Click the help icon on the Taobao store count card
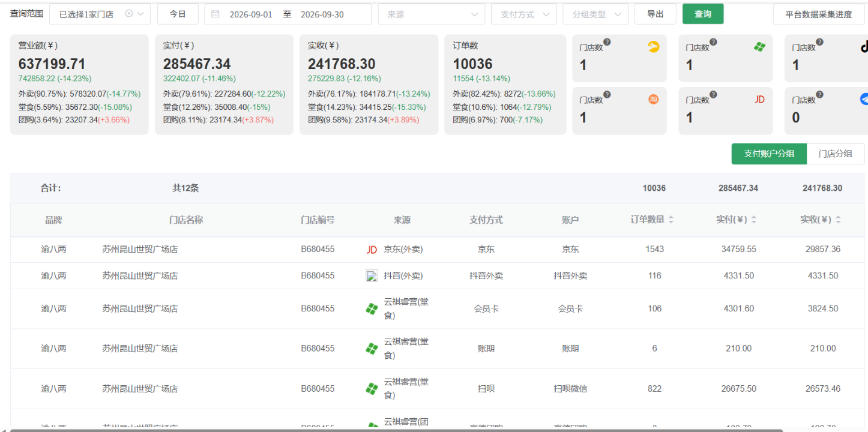Screen dimensions: 868x432 point(607,95)
